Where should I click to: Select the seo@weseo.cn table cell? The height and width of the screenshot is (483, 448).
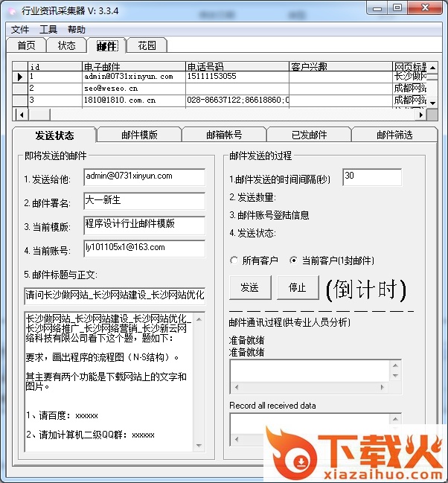point(134,89)
